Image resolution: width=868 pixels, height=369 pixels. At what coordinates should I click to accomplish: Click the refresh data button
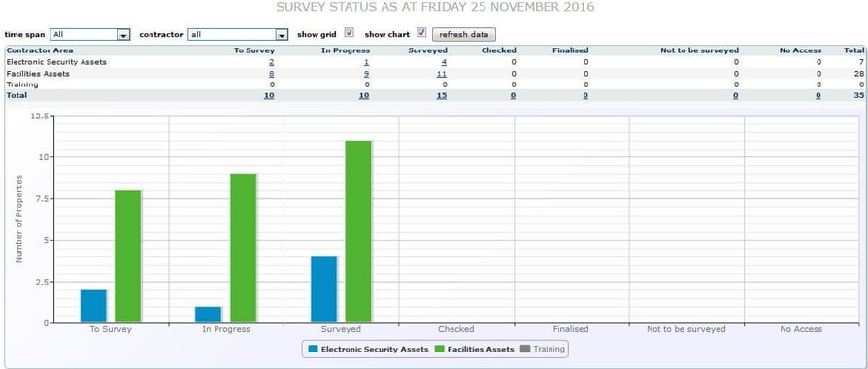pyautogui.click(x=464, y=34)
